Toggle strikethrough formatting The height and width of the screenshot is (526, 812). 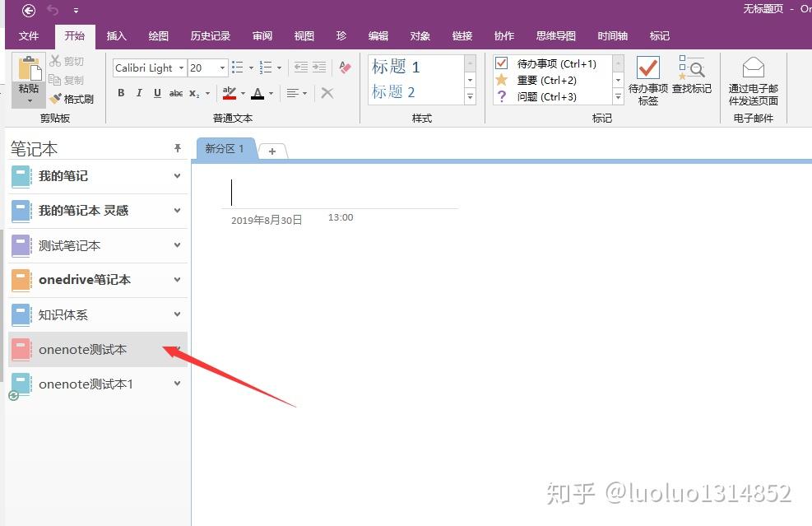click(x=175, y=93)
